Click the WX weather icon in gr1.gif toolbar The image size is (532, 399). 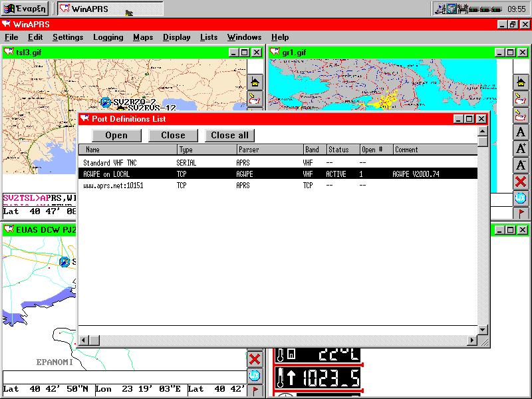tap(521, 198)
